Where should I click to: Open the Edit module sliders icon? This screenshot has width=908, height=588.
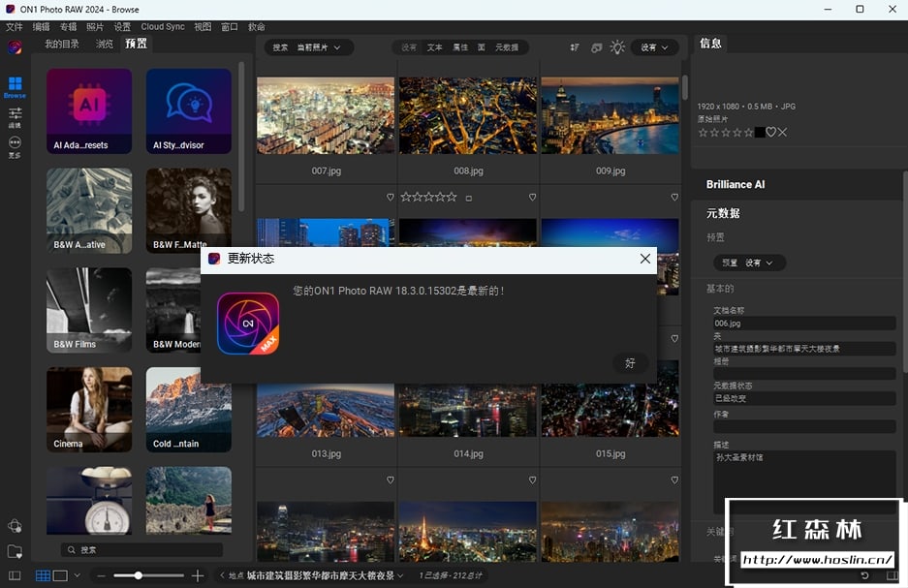pos(16,113)
